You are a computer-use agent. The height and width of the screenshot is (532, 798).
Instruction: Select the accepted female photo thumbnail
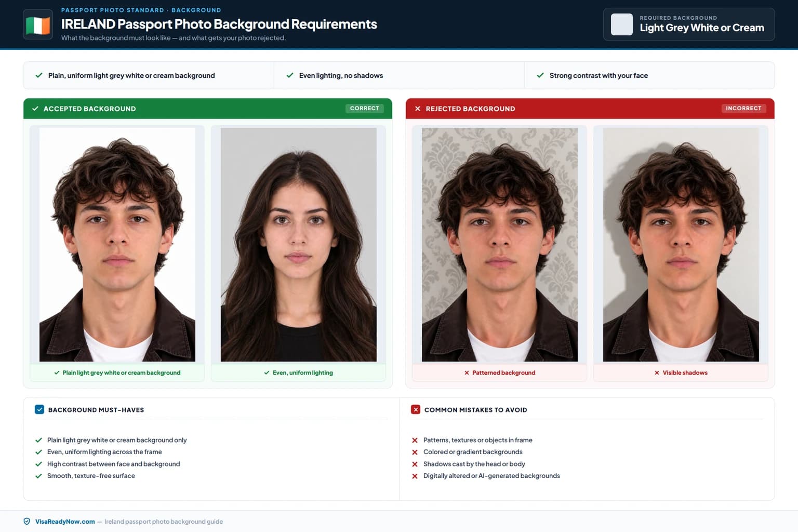click(299, 245)
